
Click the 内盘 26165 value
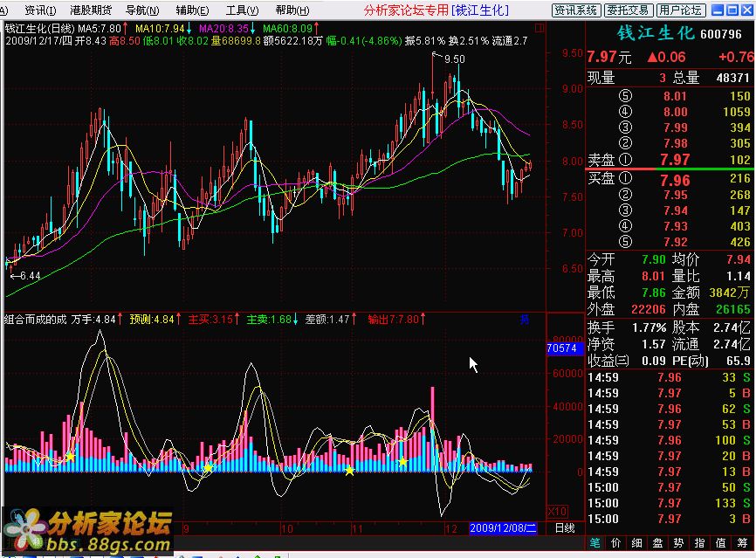pos(733,310)
